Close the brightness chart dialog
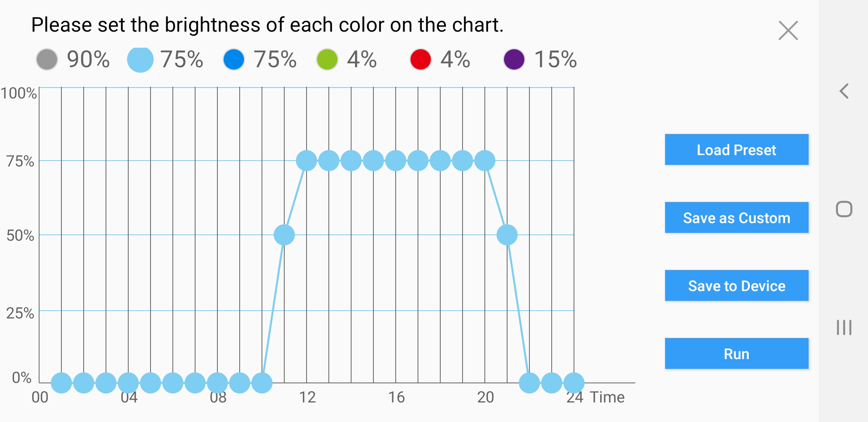Image resolution: width=868 pixels, height=422 pixels. point(788,30)
